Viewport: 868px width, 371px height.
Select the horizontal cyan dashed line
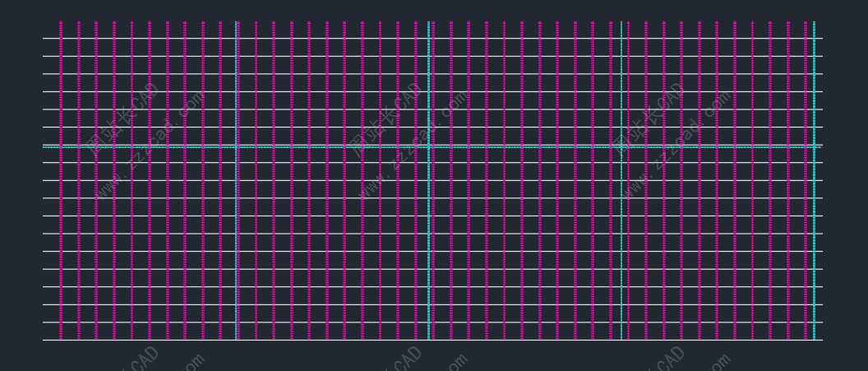tap(432, 146)
